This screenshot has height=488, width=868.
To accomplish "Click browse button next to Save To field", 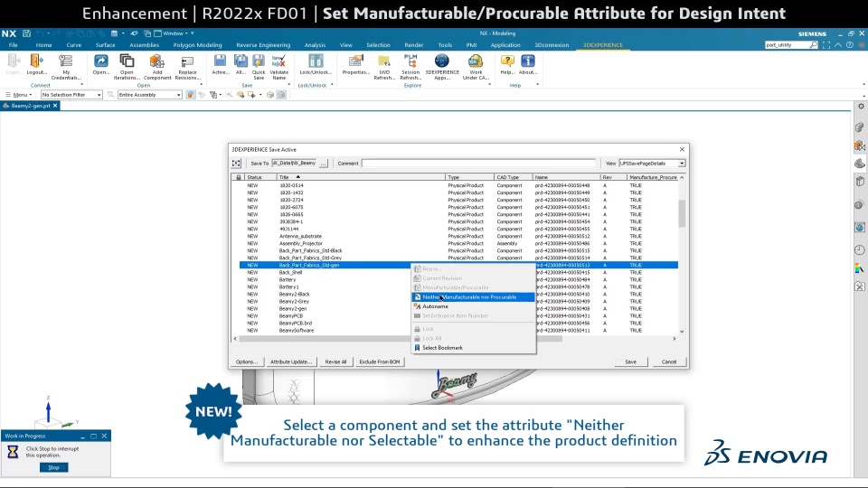I will pyautogui.click(x=324, y=164).
